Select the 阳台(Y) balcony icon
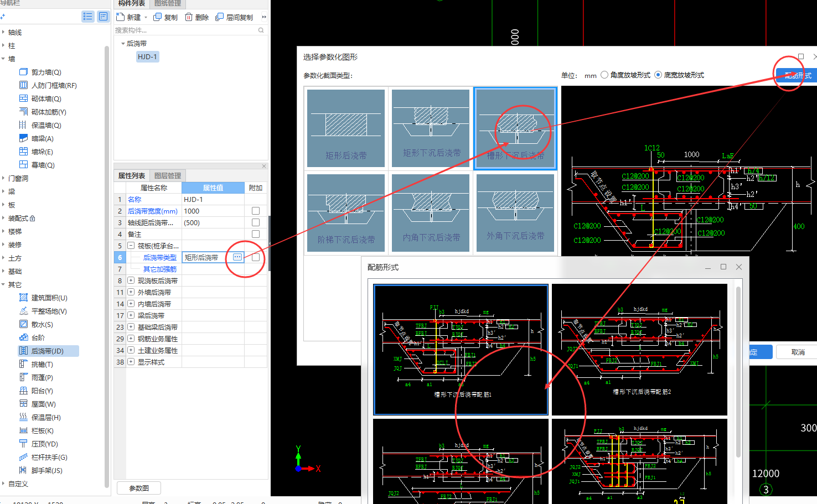 point(23,391)
